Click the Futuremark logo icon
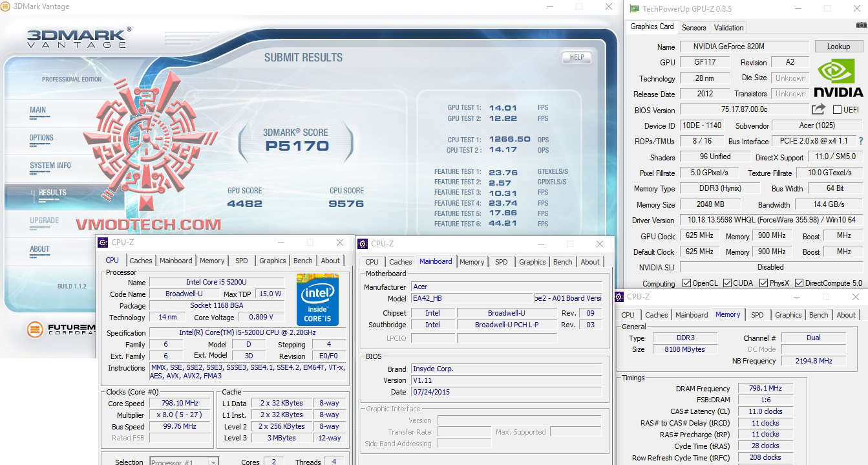 [x=35, y=330]
